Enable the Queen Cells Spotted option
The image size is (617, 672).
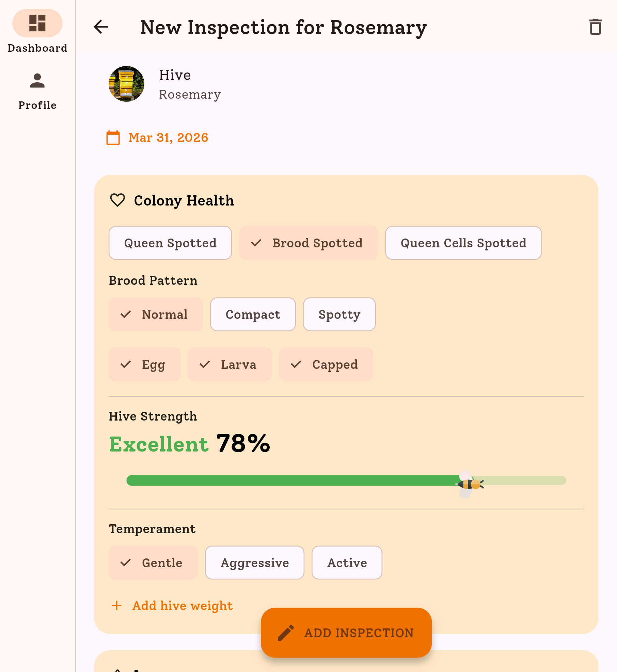click(x=463, y=243)
